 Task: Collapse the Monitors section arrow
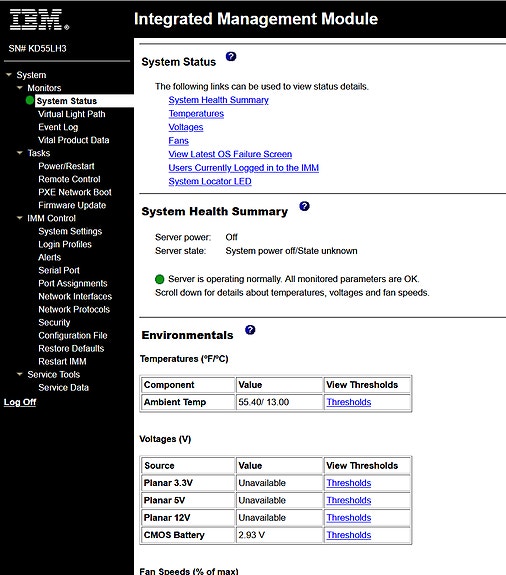click(20, 88)
